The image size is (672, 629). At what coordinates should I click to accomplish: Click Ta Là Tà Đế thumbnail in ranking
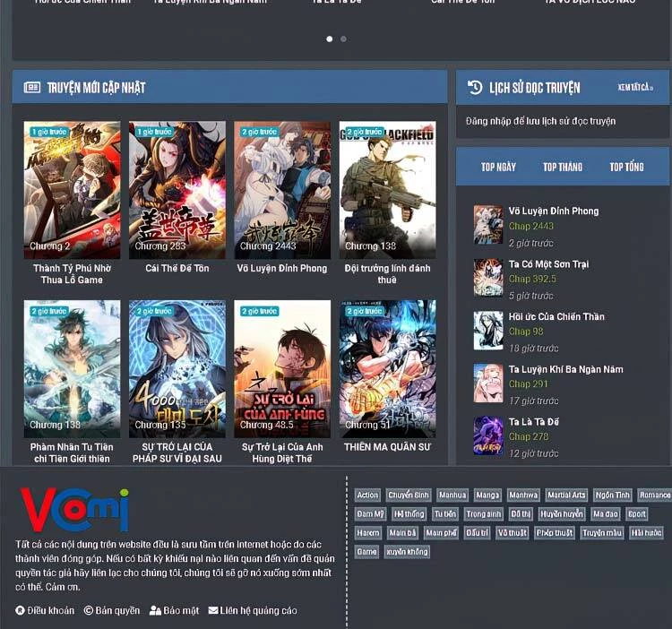coord(488,435)
